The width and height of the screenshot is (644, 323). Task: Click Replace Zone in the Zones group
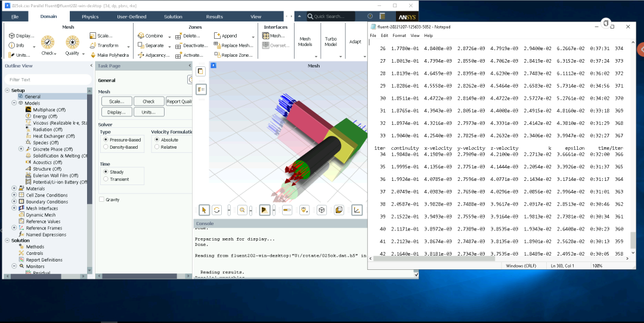[x=233, y=55]
